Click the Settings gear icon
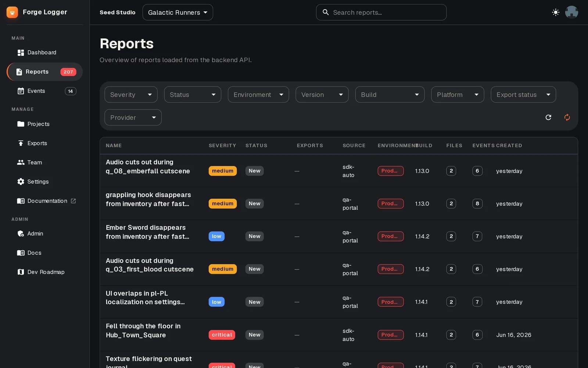Viewport: 588px width, 368px height. 21,181
